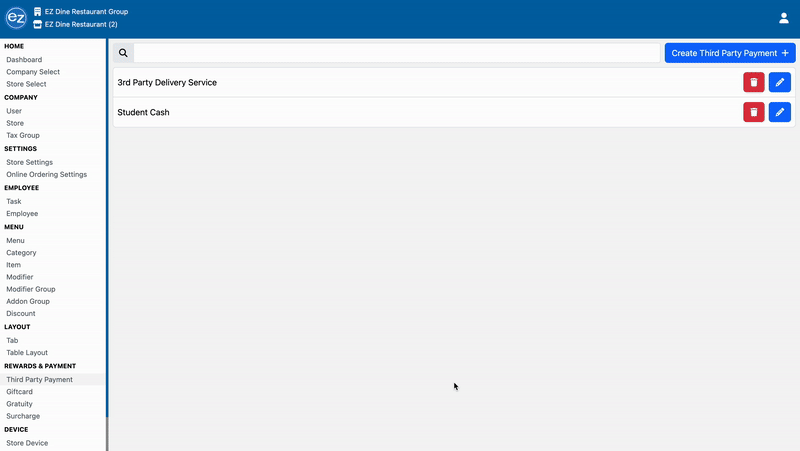This screenshot has height=451, width=800.
Task: Click the COMPANY section heading
Action: tap(21, 97)
